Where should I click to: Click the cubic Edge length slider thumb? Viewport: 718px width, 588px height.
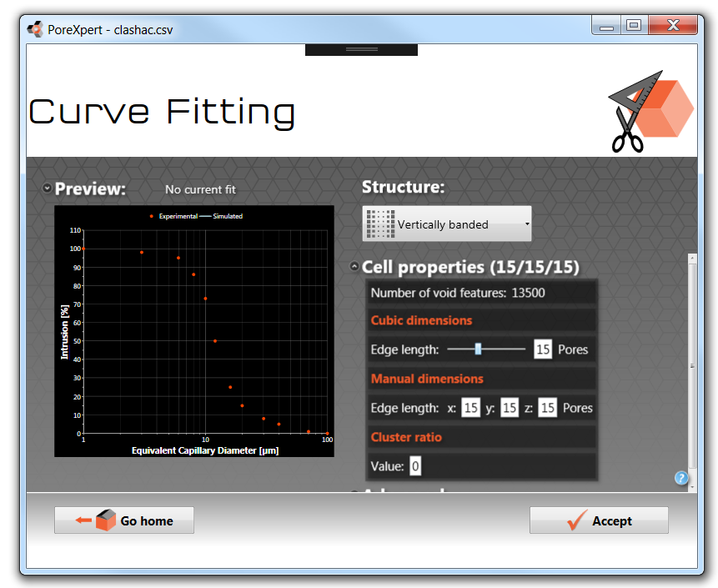[478, 349]
